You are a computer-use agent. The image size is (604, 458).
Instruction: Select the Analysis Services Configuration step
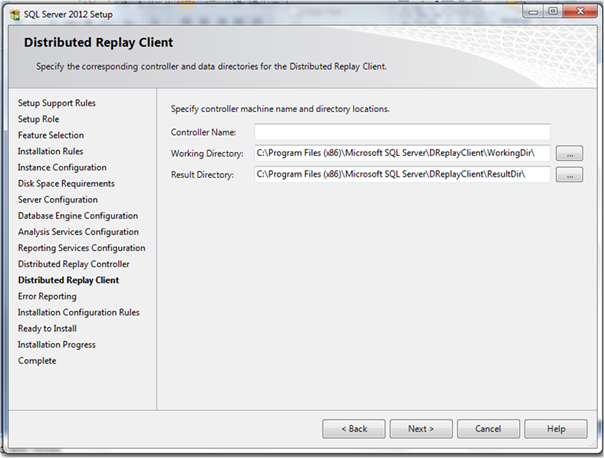78,232
